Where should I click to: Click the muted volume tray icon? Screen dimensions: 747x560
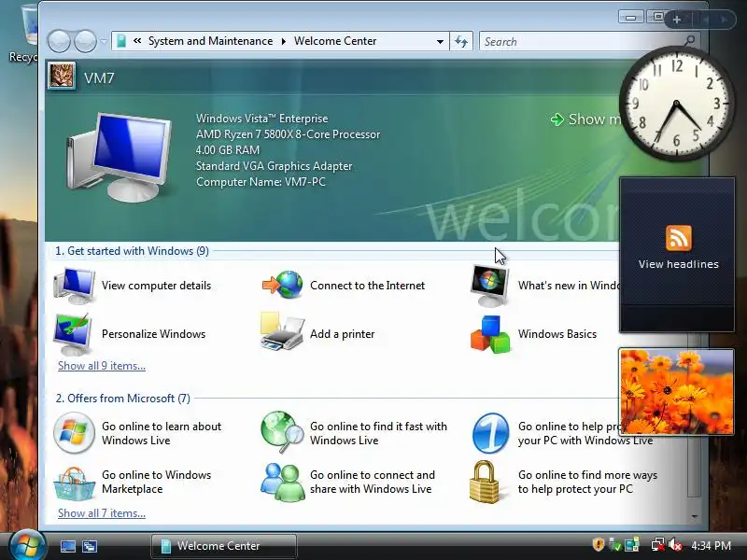675,545
